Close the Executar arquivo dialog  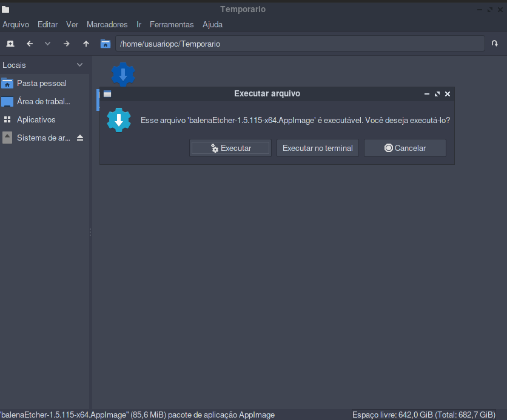(x=448, y=94)
